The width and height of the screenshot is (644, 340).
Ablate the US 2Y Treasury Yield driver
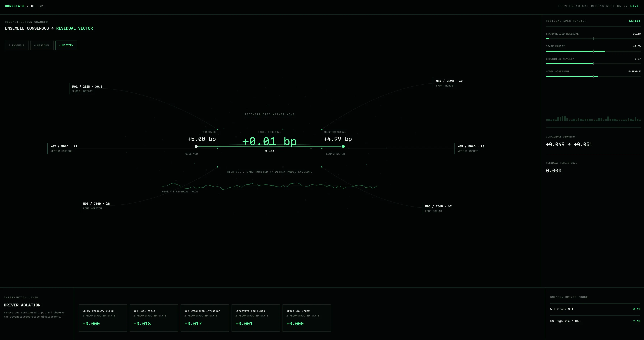click(x=103, y=318)
